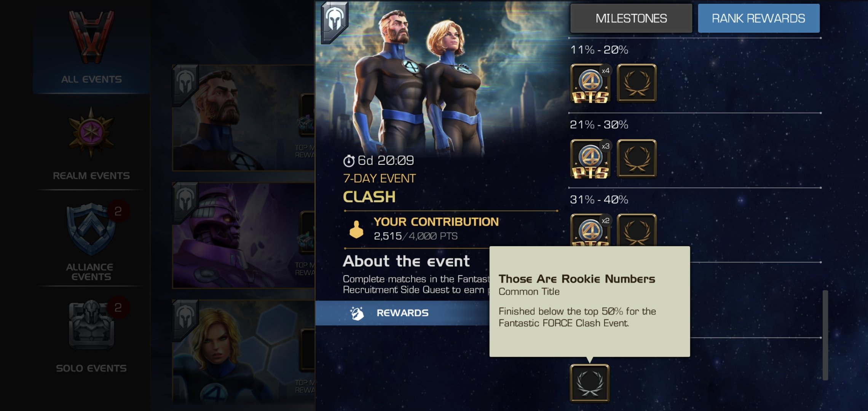Viewport: 868px width, 411px height.
Task: Select the silver laurel title icon under tooltip
Action: pos(589,383)
